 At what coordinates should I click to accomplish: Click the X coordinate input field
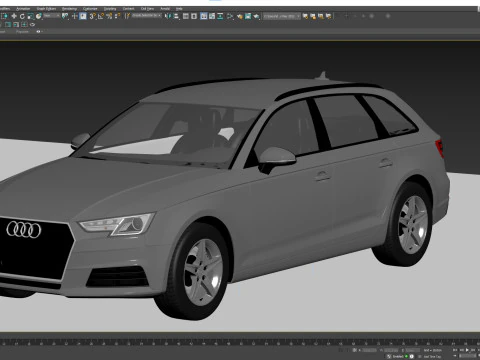[369, 350]
